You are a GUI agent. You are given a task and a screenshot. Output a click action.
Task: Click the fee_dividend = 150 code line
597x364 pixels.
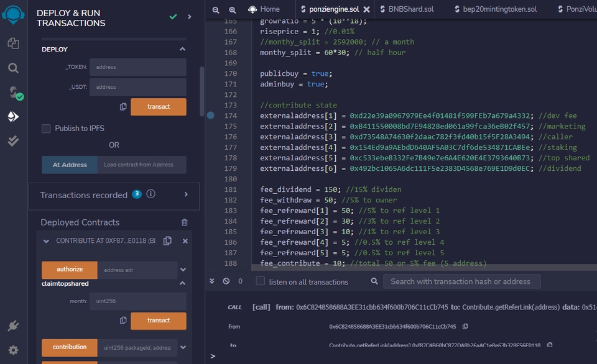330,189
